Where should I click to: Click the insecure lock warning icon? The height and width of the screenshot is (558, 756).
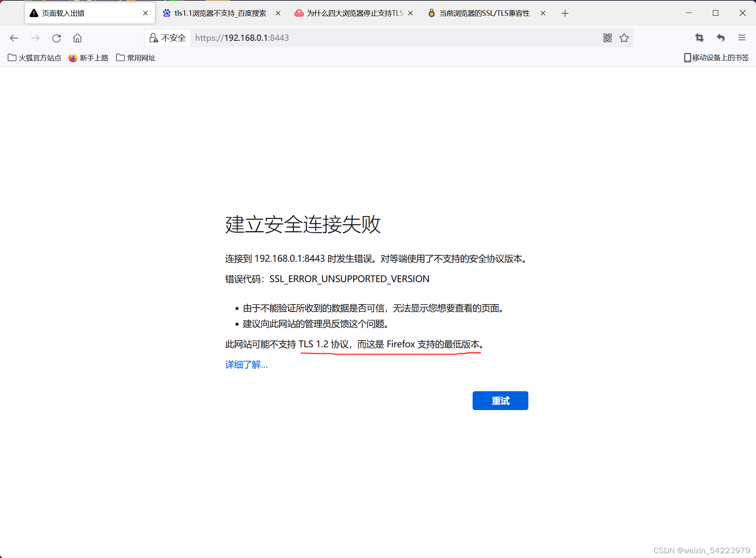153,38
